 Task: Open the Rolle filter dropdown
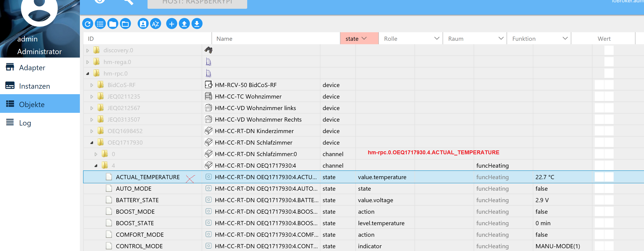(436, 38)
